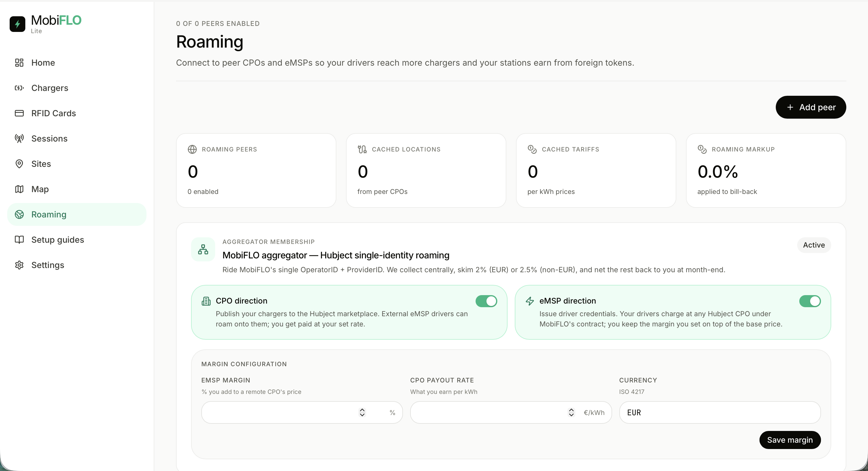
Task: Click the Sessions antenna icon
Action: point(19,138)
